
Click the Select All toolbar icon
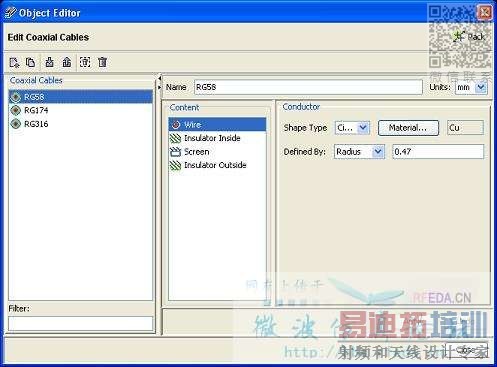(x=85, y=62)
